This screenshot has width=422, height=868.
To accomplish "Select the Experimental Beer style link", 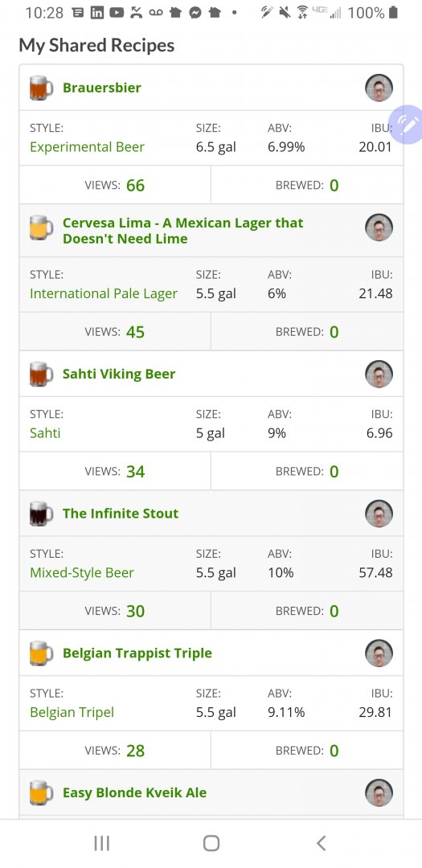I will coord(87,147).
